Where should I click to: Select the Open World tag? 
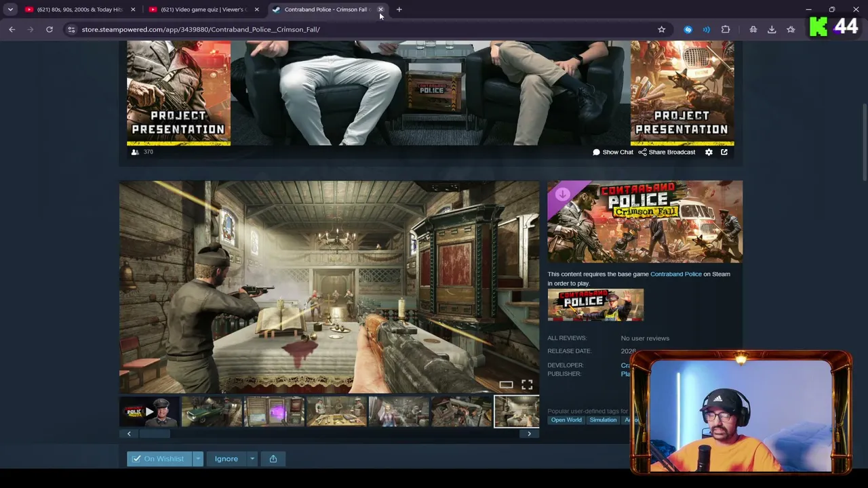click(566, 420)
